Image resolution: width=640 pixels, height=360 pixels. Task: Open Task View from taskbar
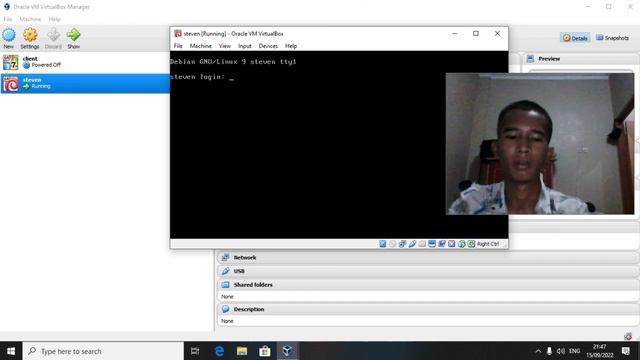point(195,351)
